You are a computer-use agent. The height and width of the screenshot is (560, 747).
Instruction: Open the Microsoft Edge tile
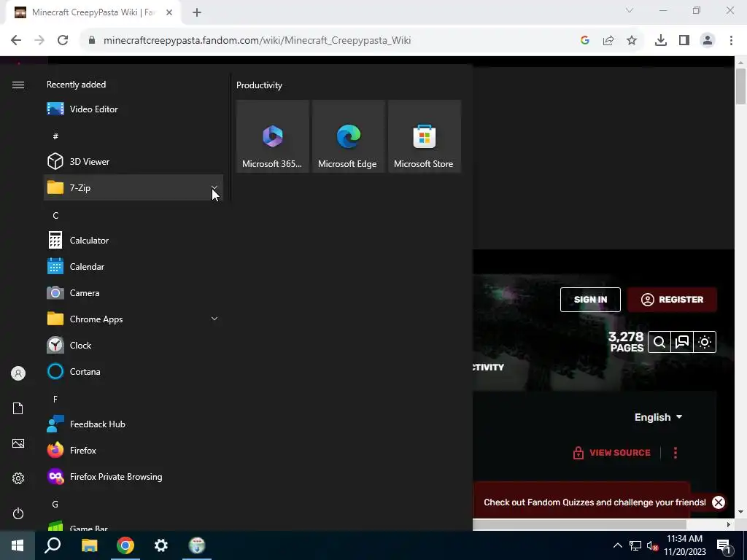tap(349, 136)
